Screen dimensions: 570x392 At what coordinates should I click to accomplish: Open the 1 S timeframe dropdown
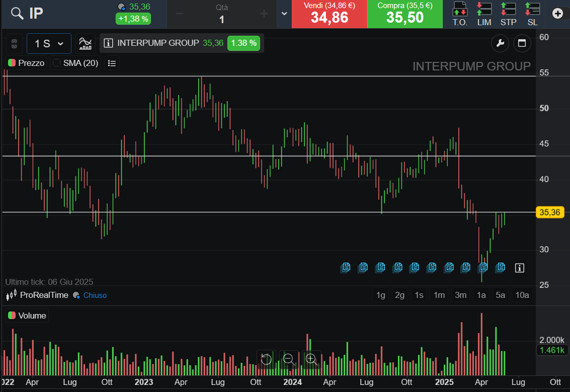coord(49,43)
